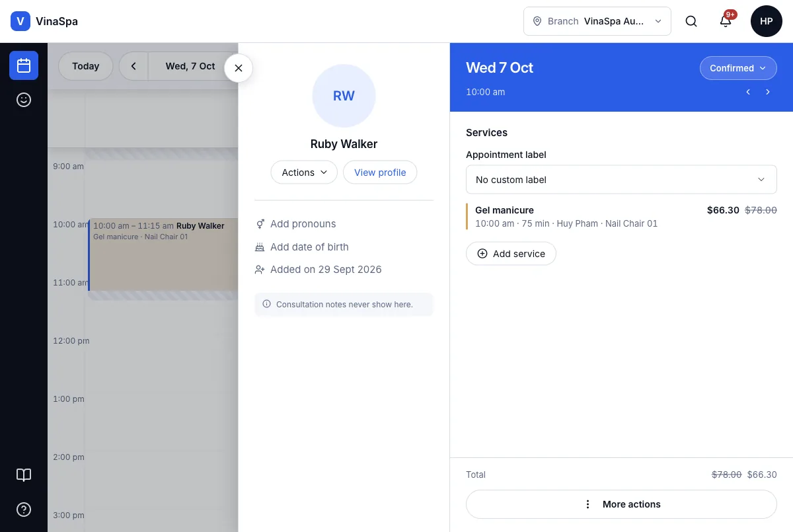
Task: Go to previous appointment arrow in header
Action: tap(748, 92)
